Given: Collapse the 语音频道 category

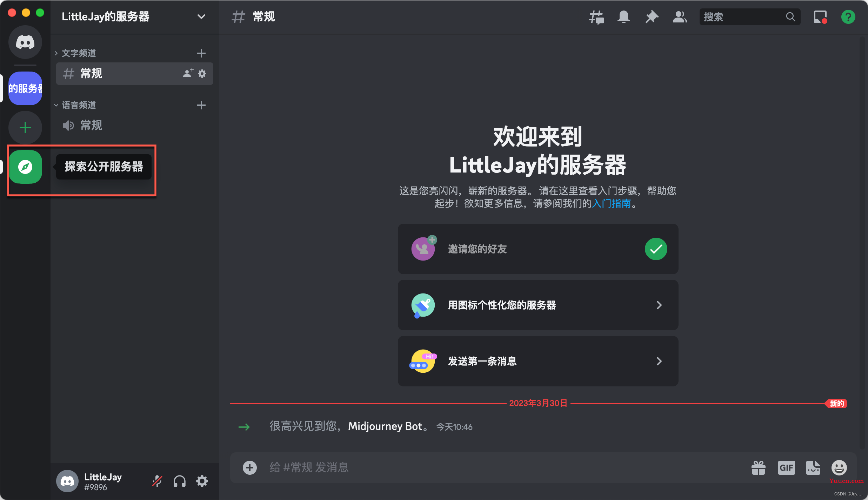Looking at the screenshot, I should click(79, 105).
